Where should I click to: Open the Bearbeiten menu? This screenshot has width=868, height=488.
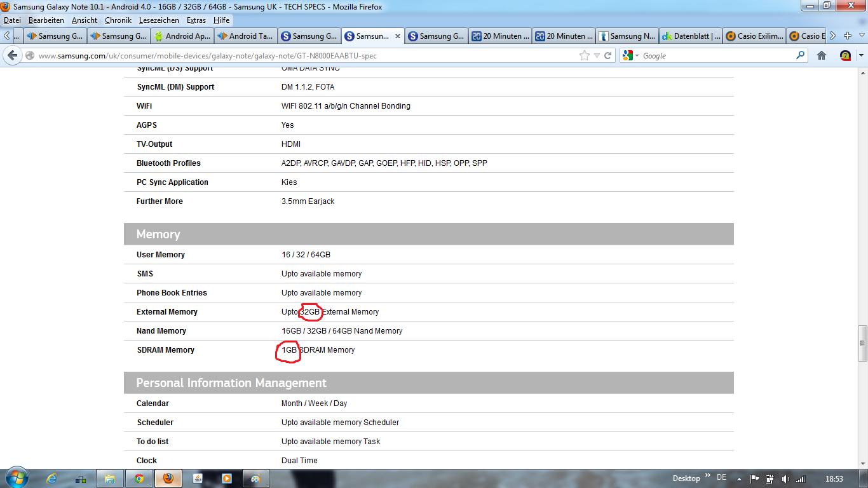coord(46,20)
